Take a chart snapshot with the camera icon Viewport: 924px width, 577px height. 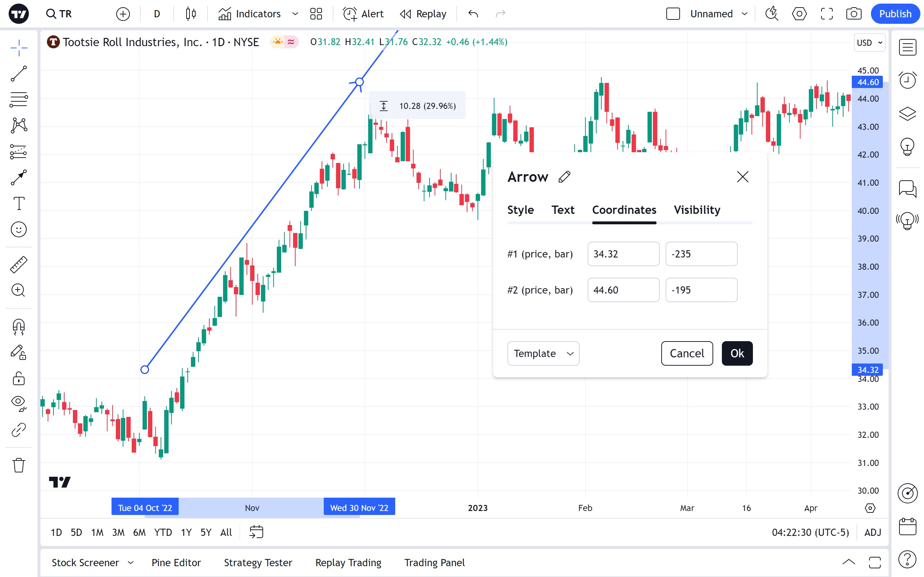[x=853, y=14]
